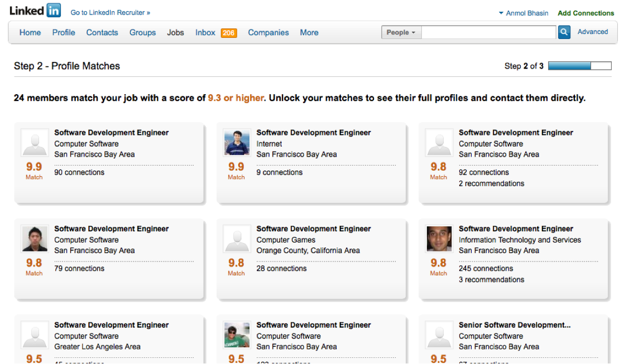Click the Inbox 206 unread badge
629x364 pixels.
click(x=229, y=33)
